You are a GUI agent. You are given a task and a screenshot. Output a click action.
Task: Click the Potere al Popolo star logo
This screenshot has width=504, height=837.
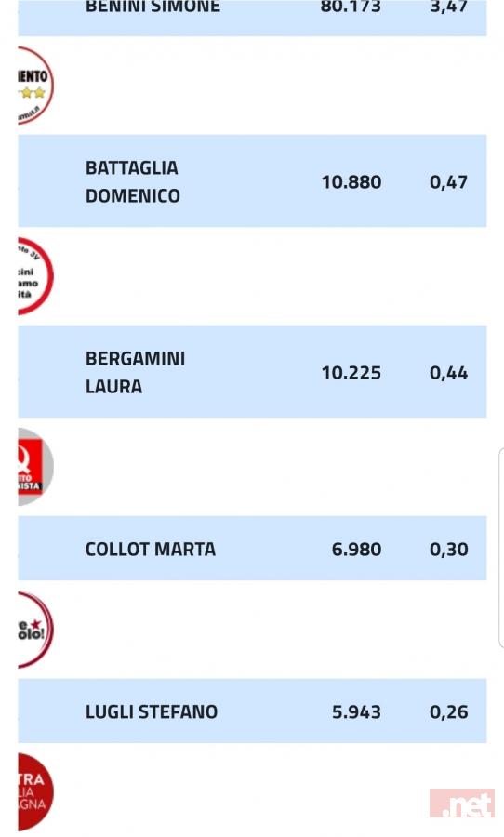coord(35,630)
